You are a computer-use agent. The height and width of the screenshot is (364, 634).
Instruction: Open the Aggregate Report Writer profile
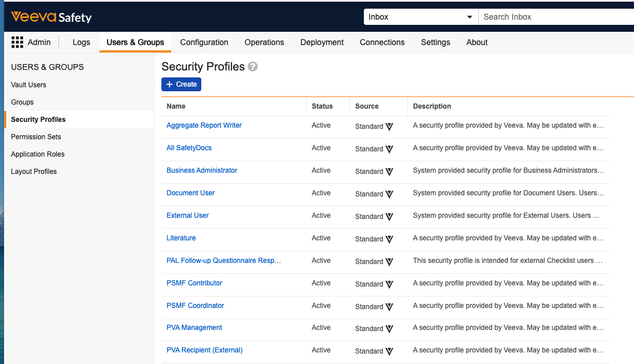pos(204,125)
